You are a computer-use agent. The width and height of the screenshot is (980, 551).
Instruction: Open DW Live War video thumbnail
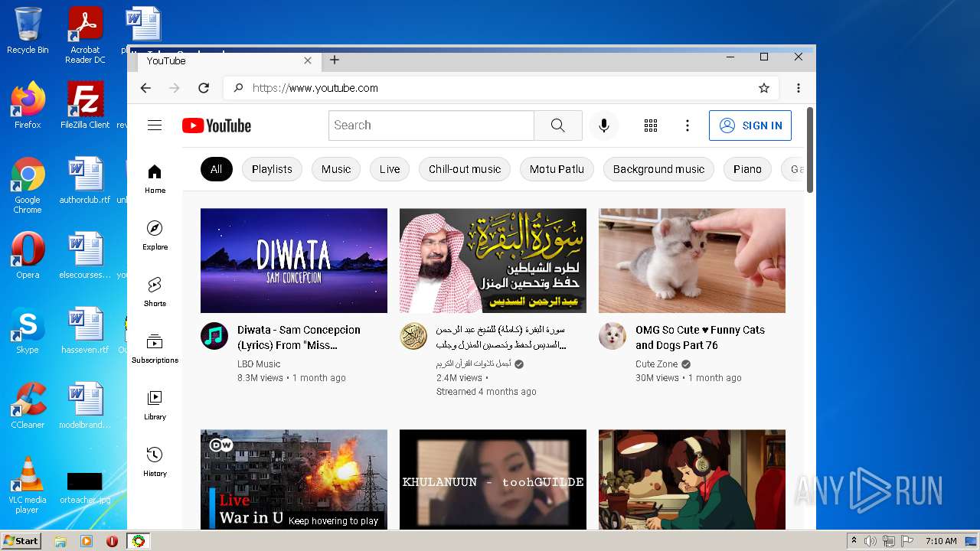coord(294,479)
